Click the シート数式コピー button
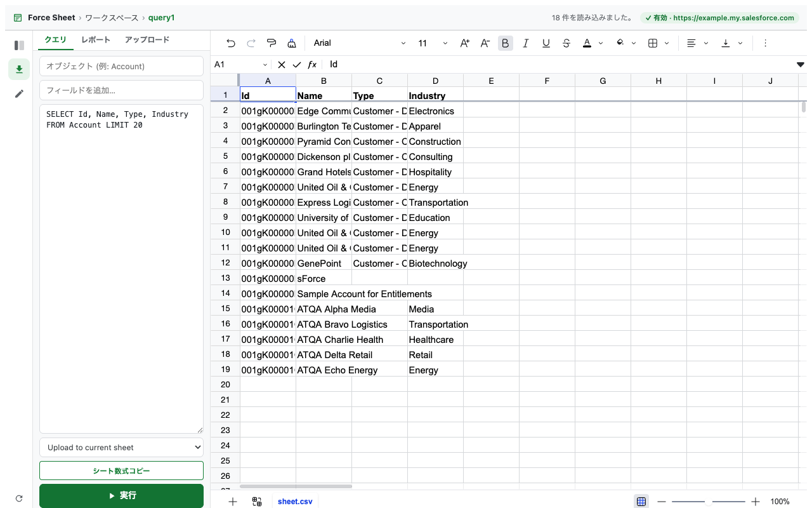 tap(121, 471)
